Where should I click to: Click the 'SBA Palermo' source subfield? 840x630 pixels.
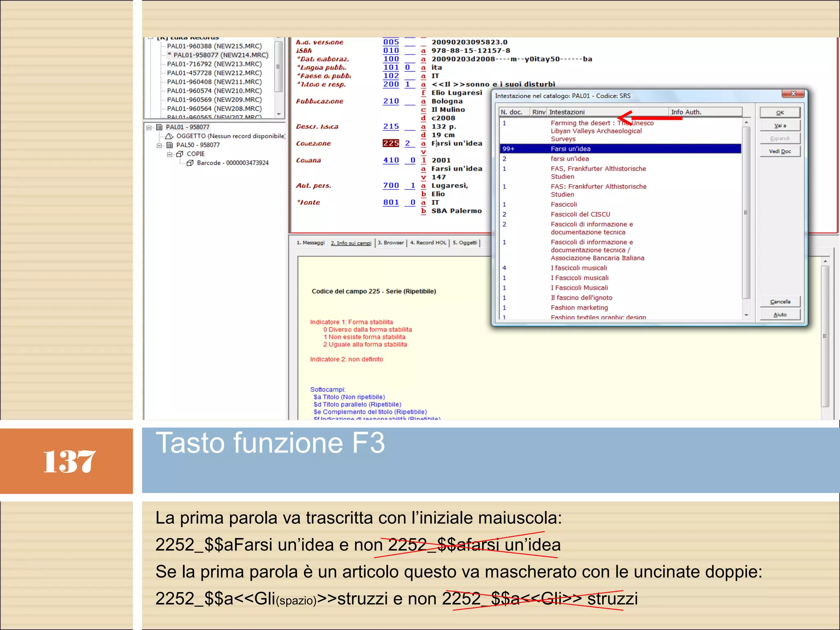[457, 211]
